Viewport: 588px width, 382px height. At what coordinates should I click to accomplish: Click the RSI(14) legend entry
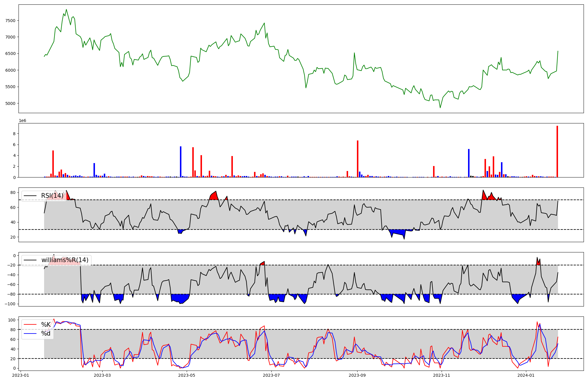pos(52,196)
